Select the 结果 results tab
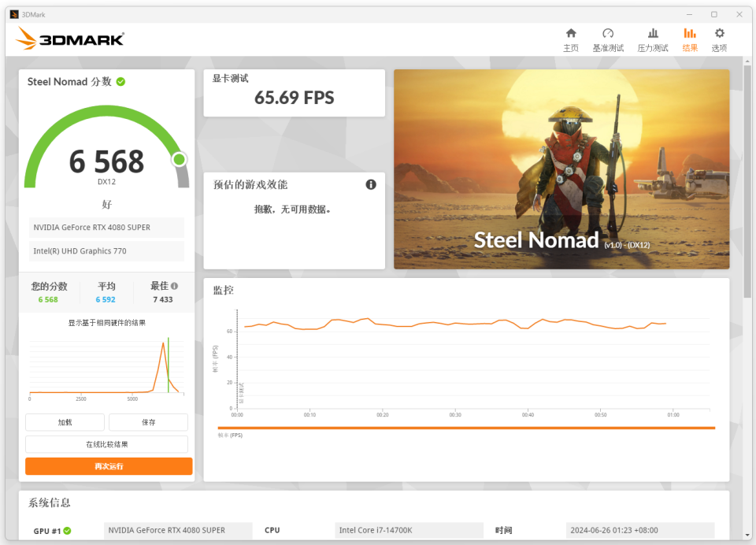 [x=690, y=39]
